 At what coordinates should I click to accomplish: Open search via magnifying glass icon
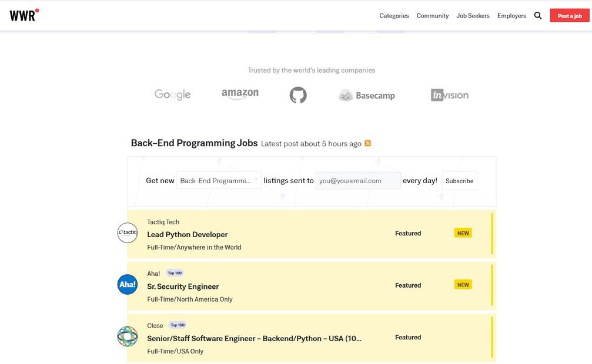click(537, 16)
